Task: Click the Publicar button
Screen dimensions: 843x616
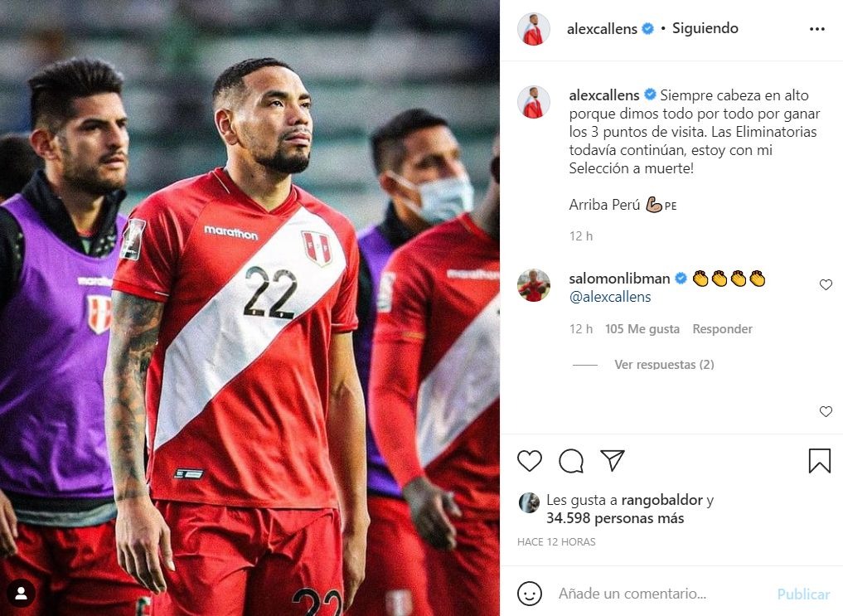Action: pos(803,594)
